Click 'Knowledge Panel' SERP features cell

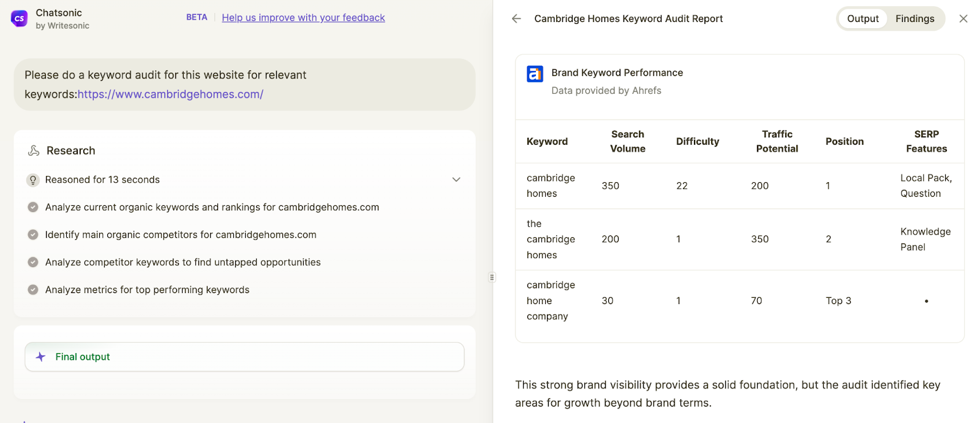click(925, 239)
